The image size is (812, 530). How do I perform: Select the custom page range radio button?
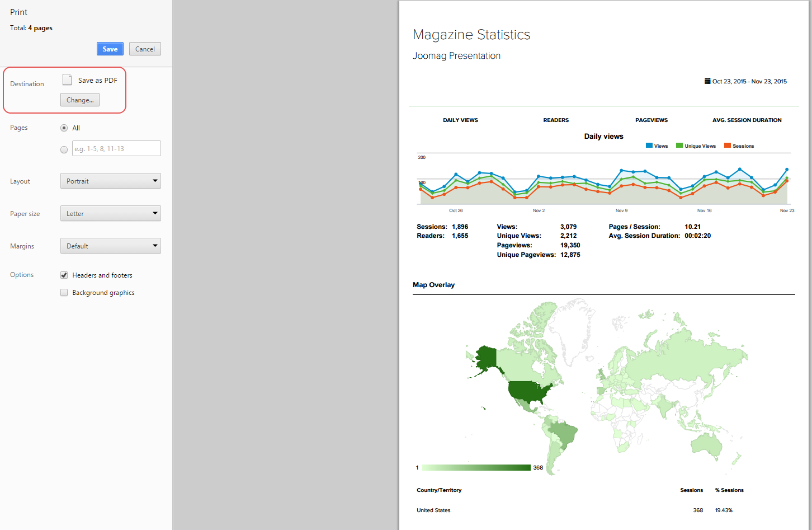point(64,149)
